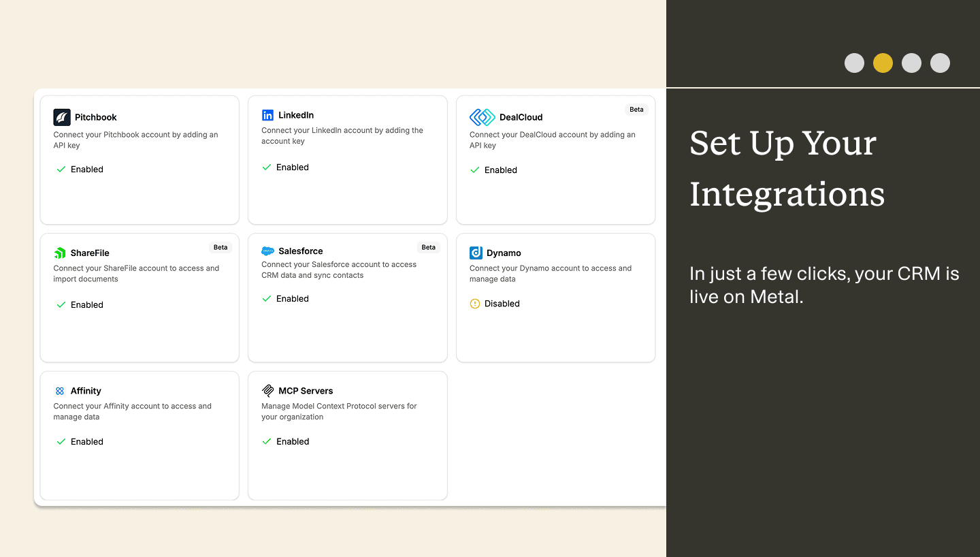This screenshot has height=557, width=980.
Task: Click the Affinity logo icon
Action: point(60,391)
